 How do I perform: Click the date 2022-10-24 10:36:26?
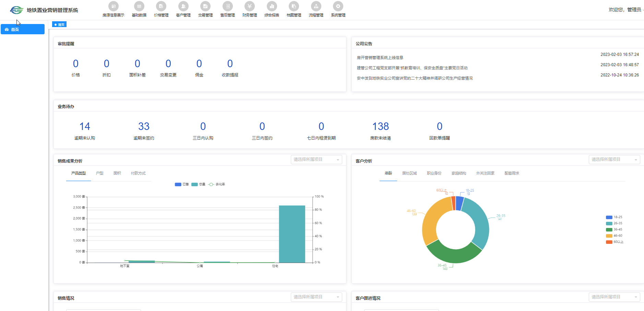pyautogui.click(x=619, y=75)
